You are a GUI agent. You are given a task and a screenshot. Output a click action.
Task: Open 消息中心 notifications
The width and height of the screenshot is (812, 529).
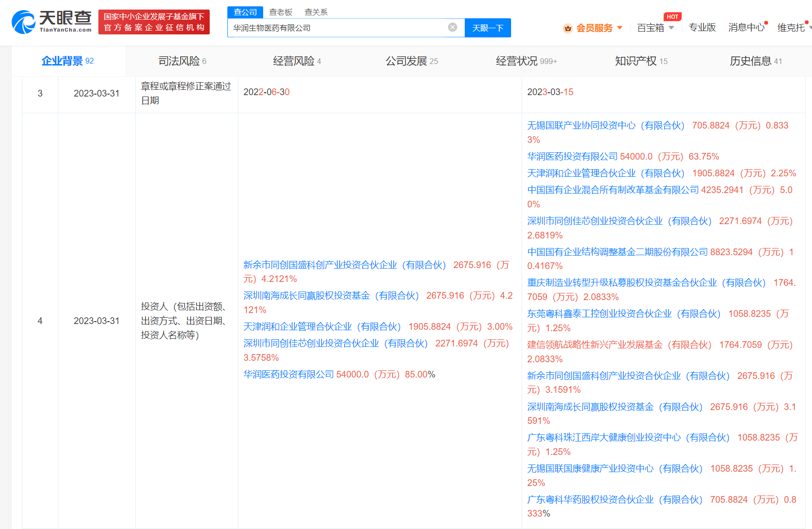(746, 28)
